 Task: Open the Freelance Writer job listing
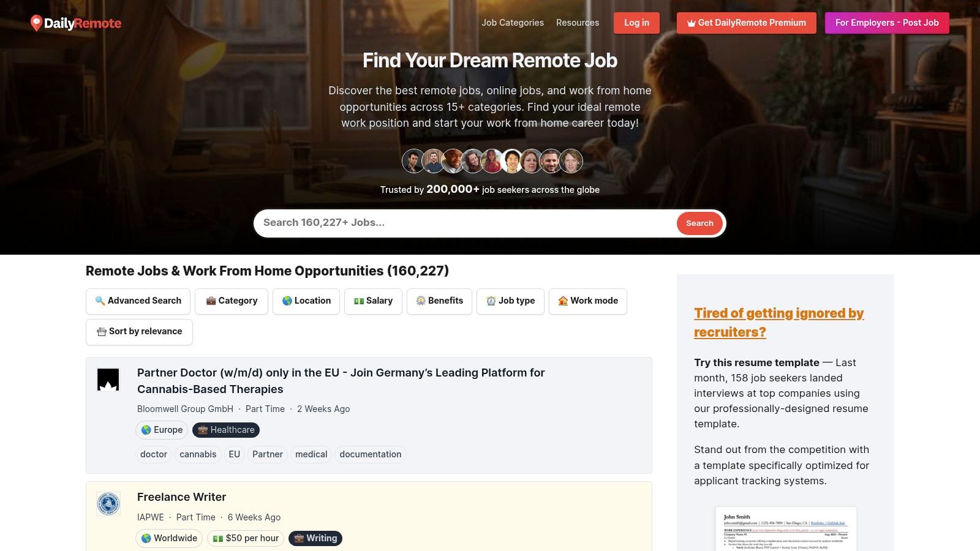click(x=181, y=497)
